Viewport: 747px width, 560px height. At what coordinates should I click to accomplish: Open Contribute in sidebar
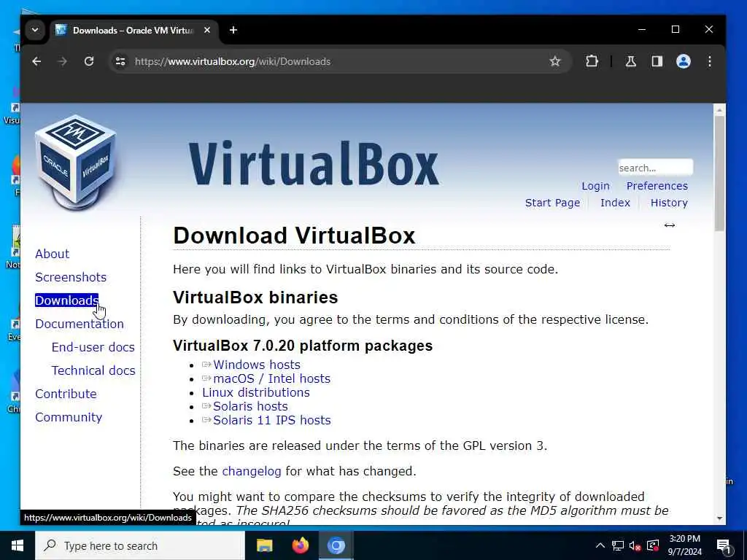click(x=66, y=394)
